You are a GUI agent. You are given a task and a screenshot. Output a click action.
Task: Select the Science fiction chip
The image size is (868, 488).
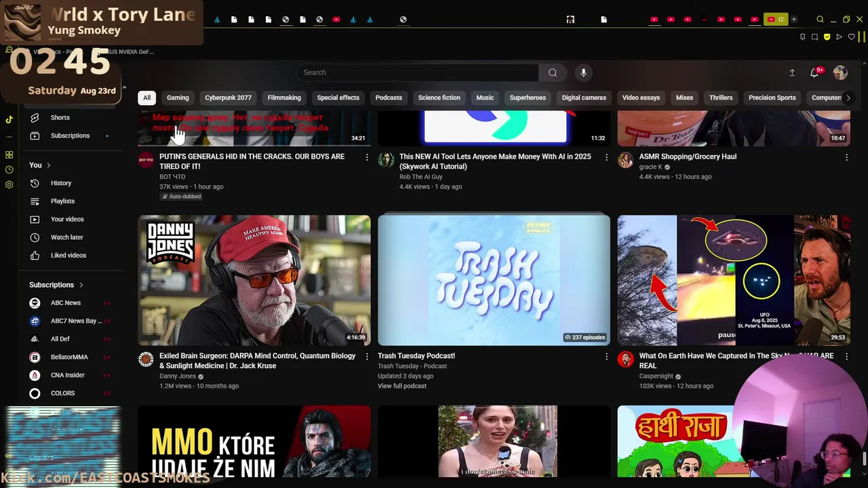pyautogui.click(x=439, y=98)
